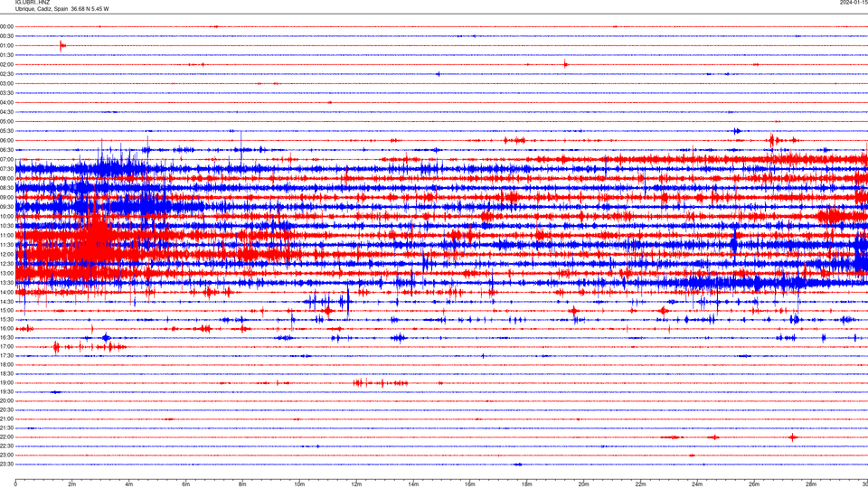Screen dimensions: 868x488
Task: Select the "22:30" time row label
Action: pos(6,446)
